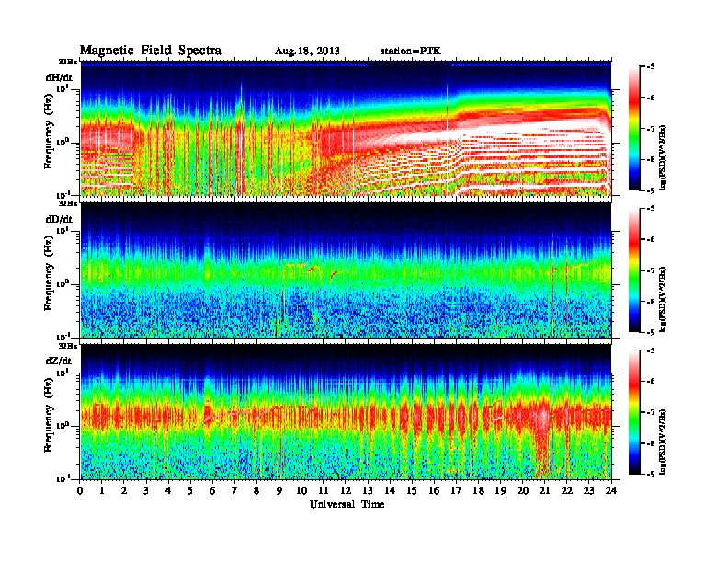Click the log(PSD) label beside dZ/dt color bar
728x563 pixels.
(664, 442)
